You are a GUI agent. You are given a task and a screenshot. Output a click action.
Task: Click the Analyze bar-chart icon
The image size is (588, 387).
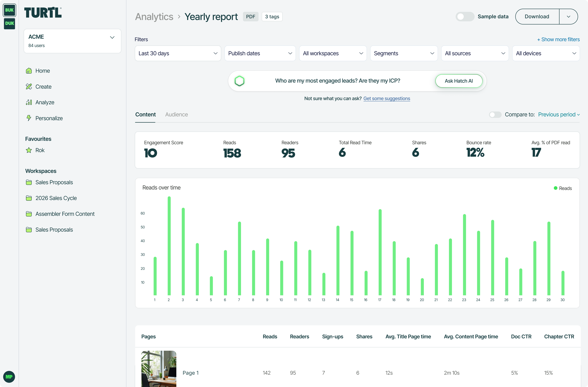pos(29,102)
